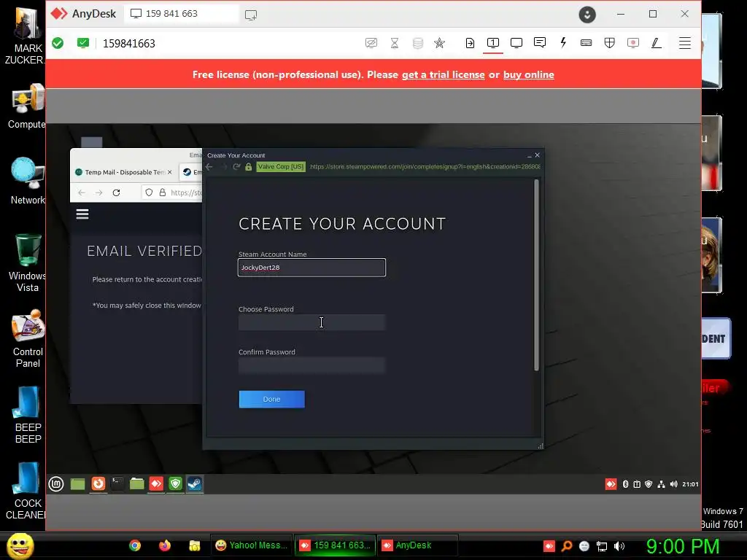Click Firefox tracking protection shield icon
Screen dimensions: 747x560
pos(149,192)
